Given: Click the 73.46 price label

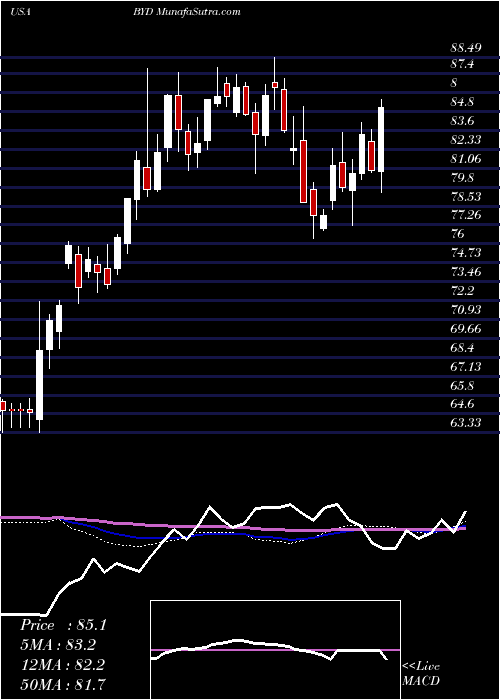Looking at the screenshot, I should 466,271.
